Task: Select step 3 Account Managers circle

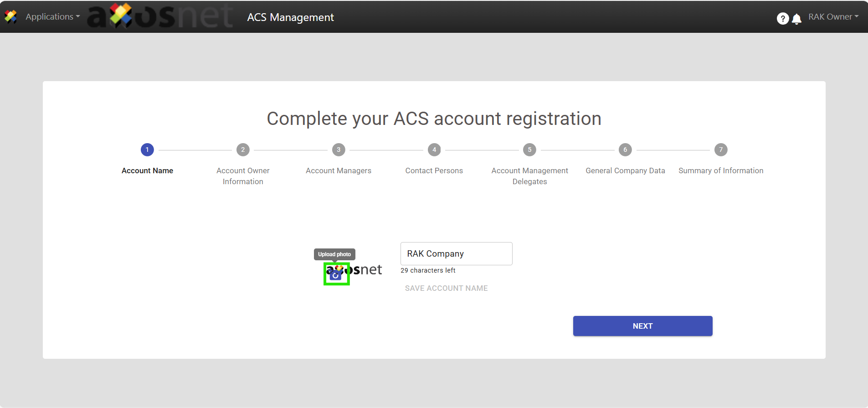Action: [x=339, y=150]
